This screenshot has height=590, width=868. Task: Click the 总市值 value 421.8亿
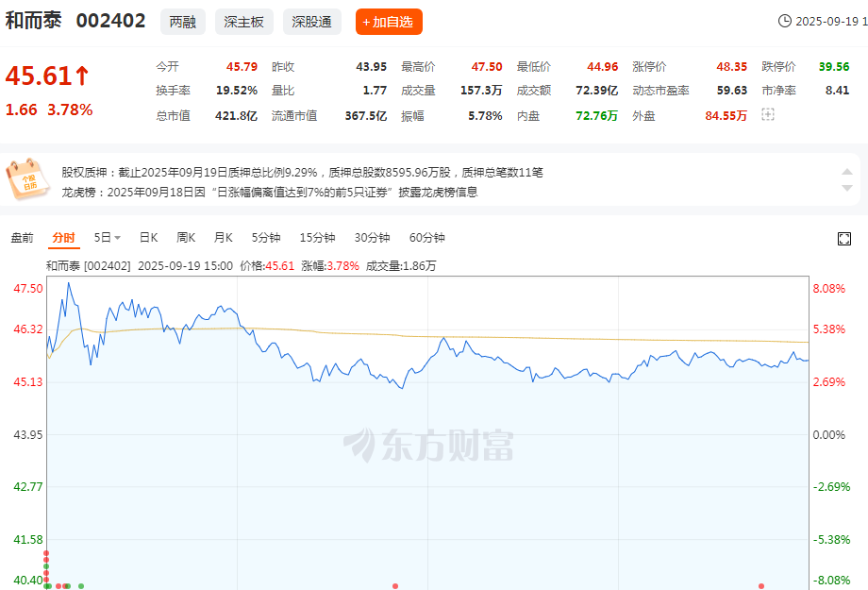click(237, 116)
